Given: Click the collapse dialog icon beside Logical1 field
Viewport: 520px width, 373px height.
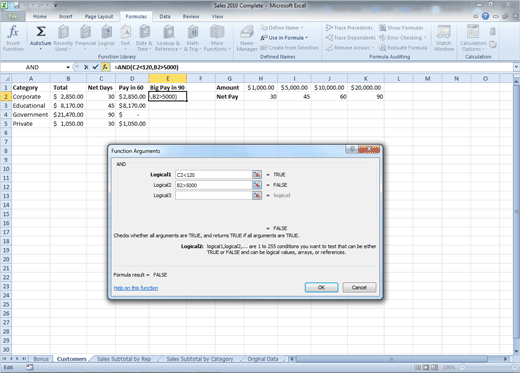Looking at the screenshot, I should [257, 175].
